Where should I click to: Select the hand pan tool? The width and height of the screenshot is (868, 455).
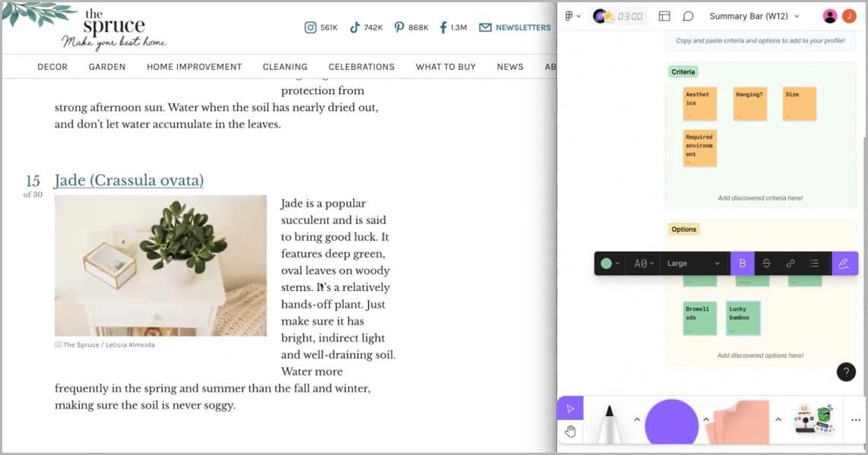[570, 431]
